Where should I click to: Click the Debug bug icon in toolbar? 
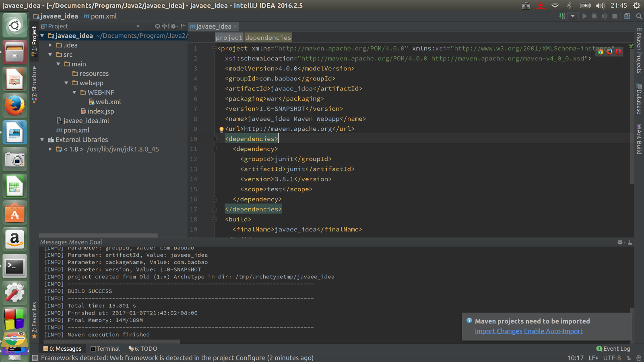[x=594, y=16]
